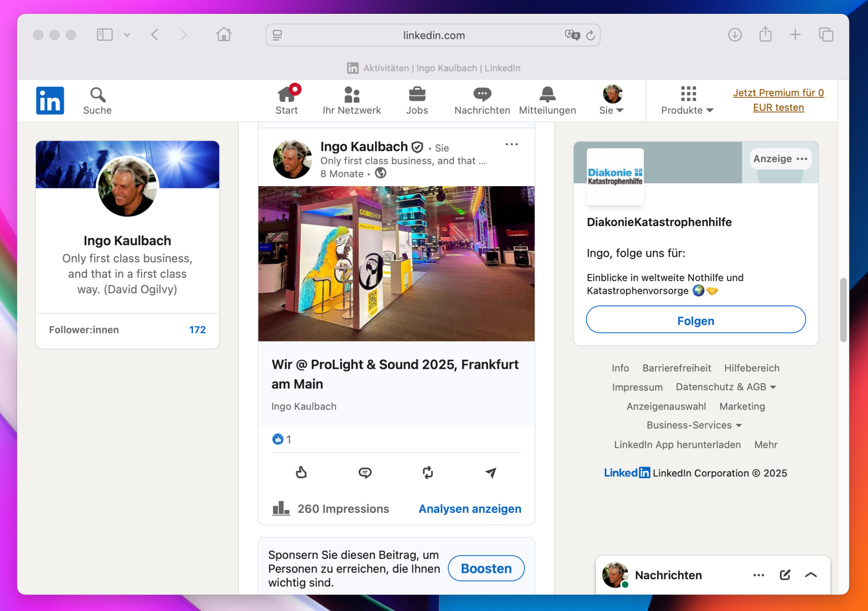
Task: Click the comment speech-bubble icon on the post
Action: (365, 472)
